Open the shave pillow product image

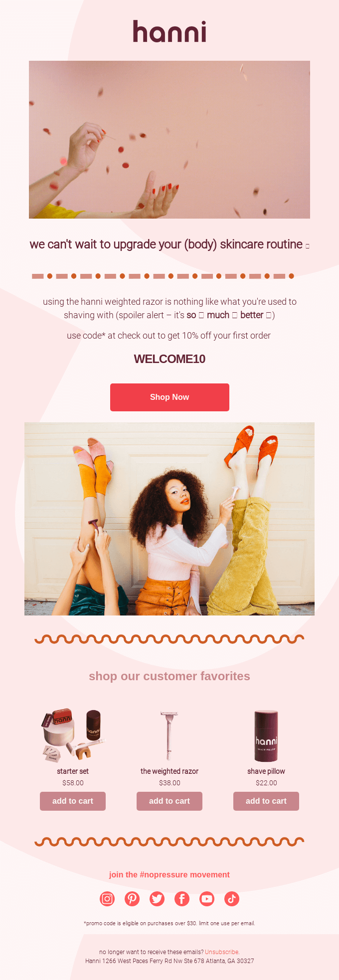coord(266,736)
